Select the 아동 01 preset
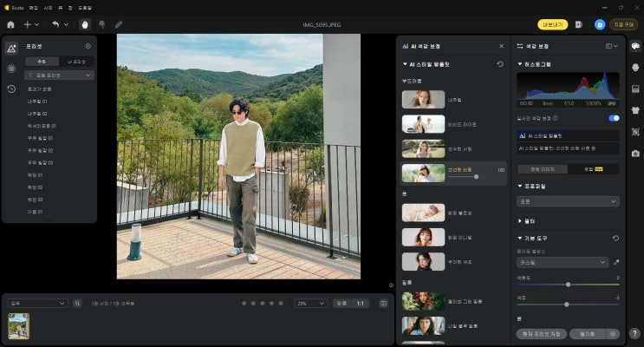Image resolution: width=644 pixels, height=347 pixels. click(35, 213)
